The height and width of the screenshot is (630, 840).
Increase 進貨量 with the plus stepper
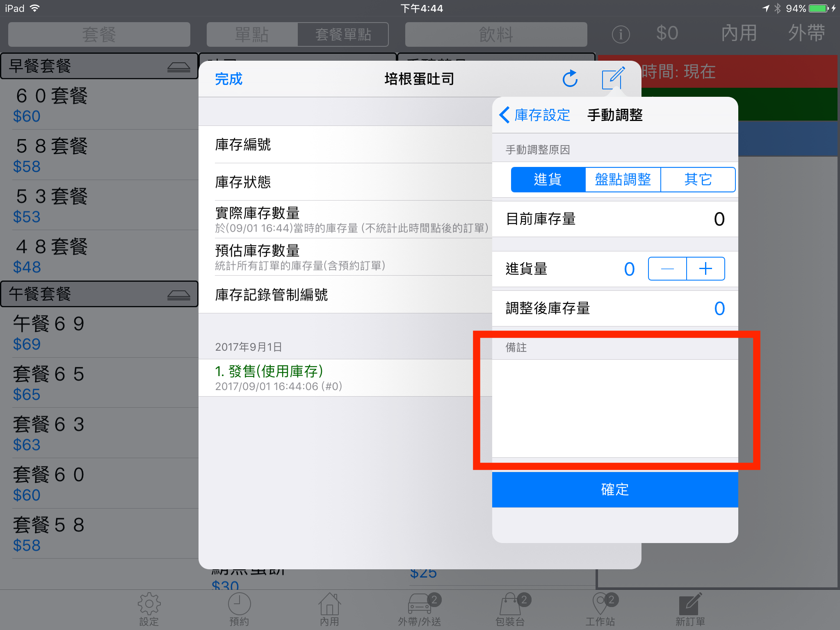(x=705, y=269)
